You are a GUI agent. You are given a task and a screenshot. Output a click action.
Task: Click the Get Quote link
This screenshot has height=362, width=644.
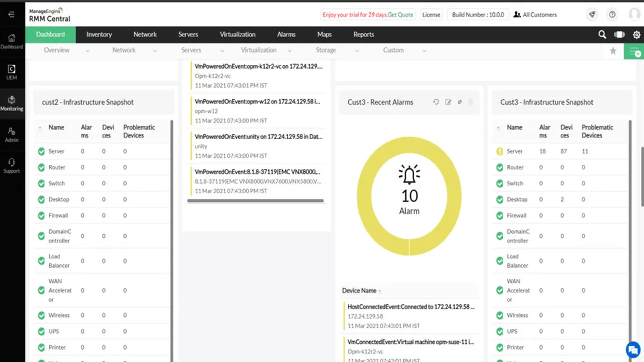pyautogui.click(x=400, y=15)
